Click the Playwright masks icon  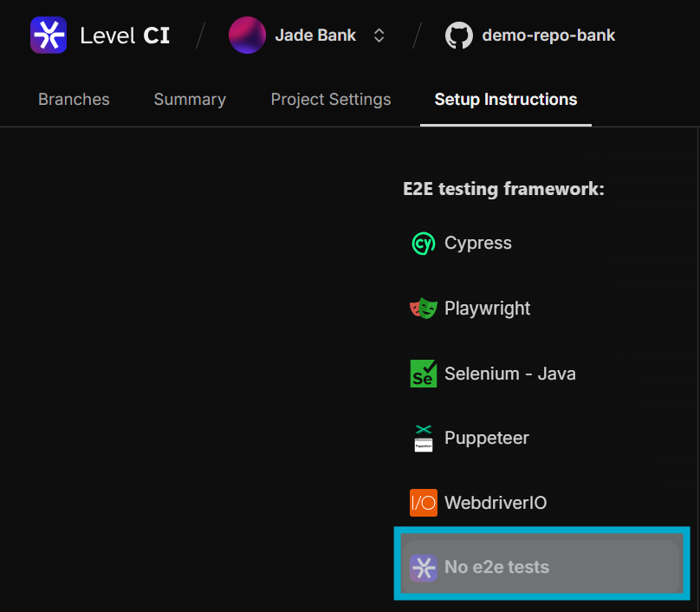click(x=423, y=309)
